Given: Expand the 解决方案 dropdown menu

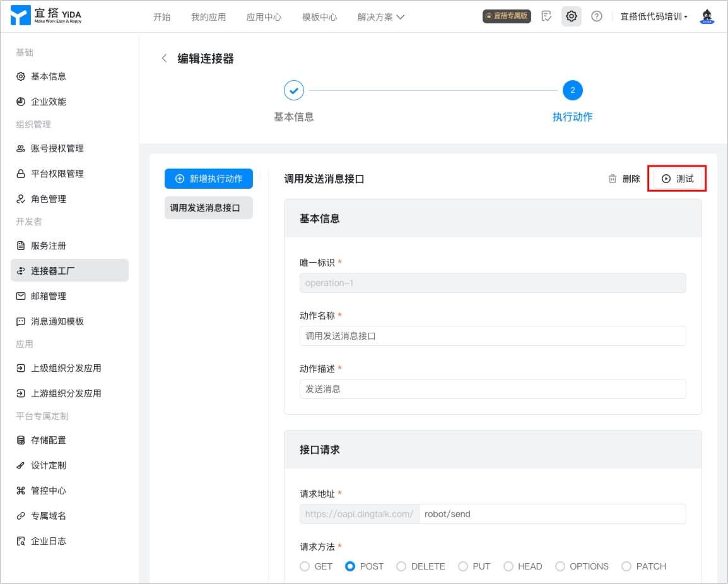Looking at the screenshot, I should (x=380, y=16).
